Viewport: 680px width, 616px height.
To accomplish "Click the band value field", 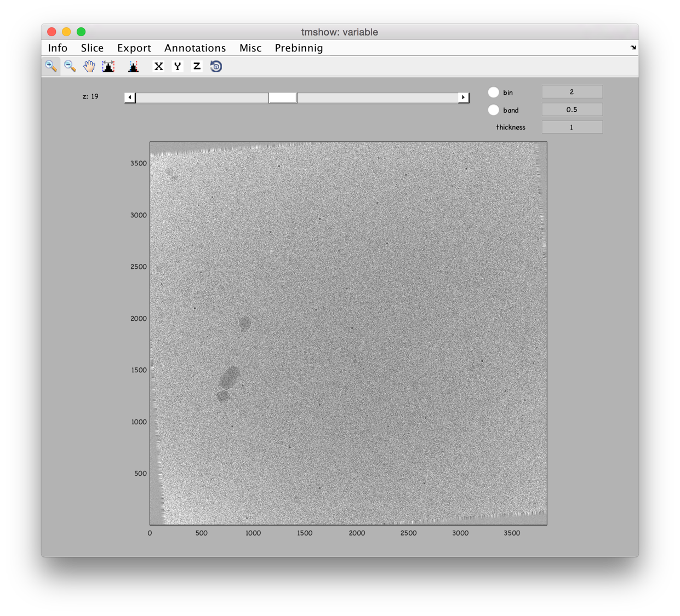I will click(x=572, y=110).
